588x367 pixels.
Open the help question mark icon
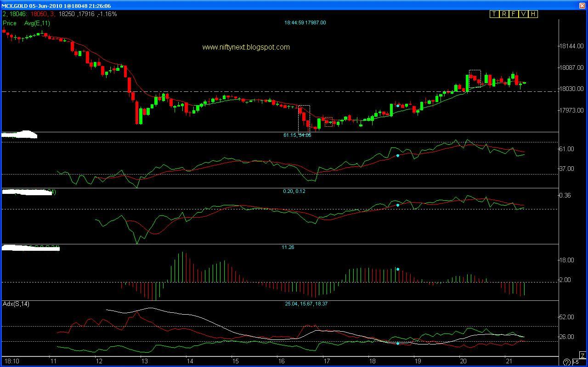coord(566,362)
